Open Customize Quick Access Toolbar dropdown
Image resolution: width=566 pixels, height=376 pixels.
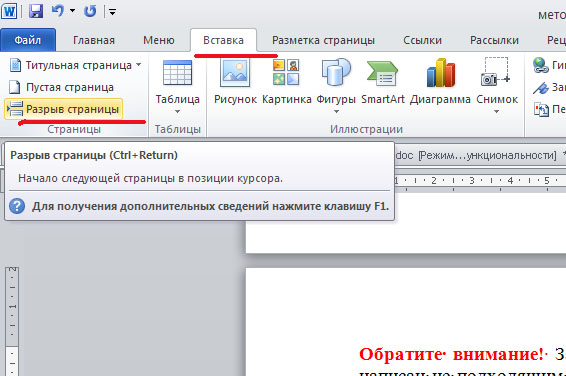(113, 12)
